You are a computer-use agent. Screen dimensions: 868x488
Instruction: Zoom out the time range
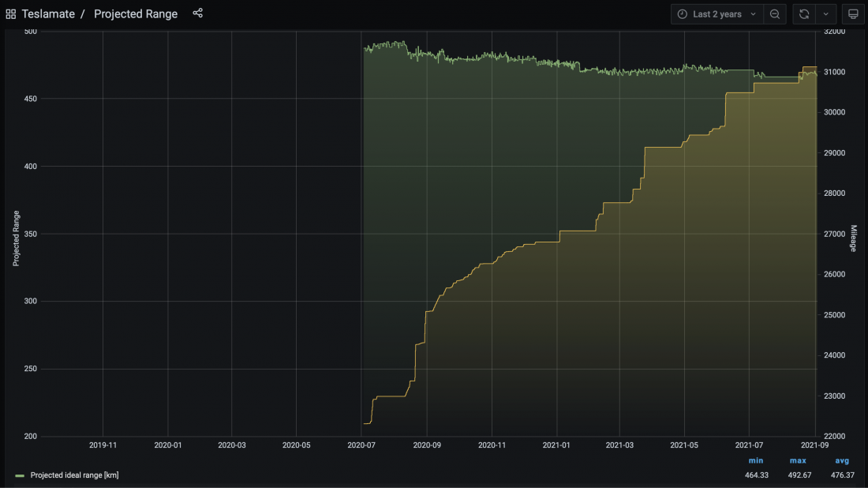[x=775, y=14]
